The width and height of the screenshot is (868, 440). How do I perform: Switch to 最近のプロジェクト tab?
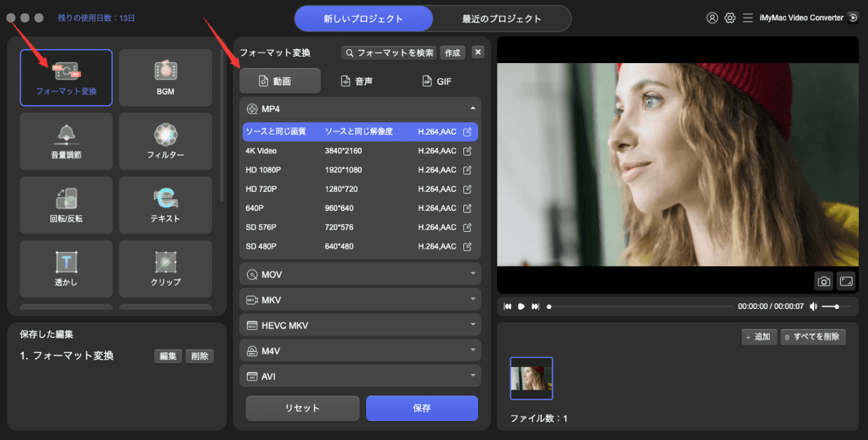tap(502, 19)
